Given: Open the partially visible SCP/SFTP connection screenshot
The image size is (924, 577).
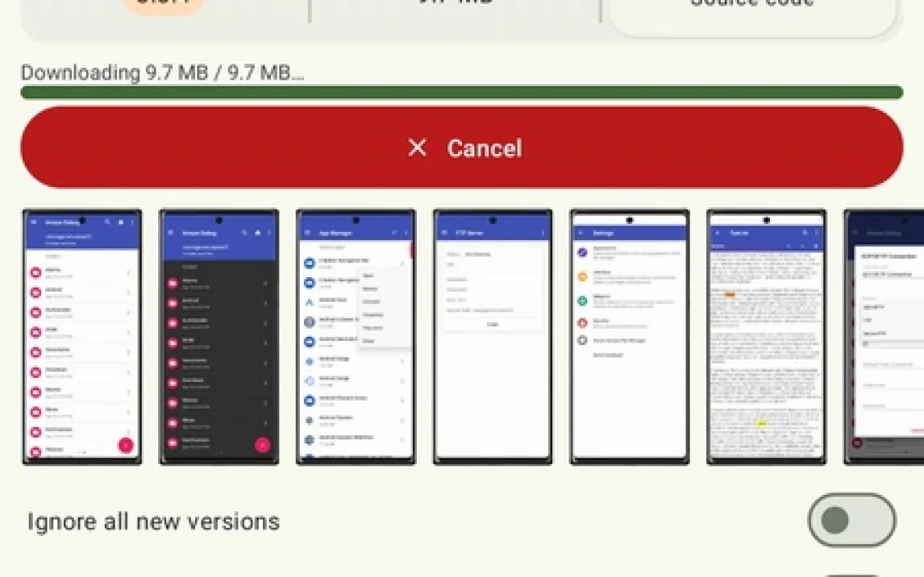Looking at the screenshot, I should (x=885, y=337).
